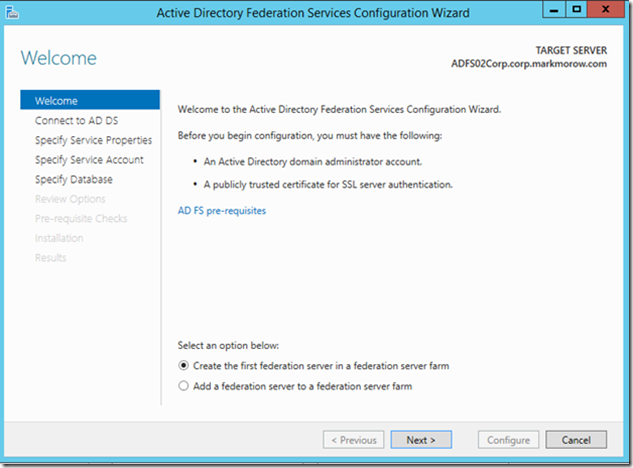
Task: Click the AD FS wizard title bar icon
Action: click(12, 12)
